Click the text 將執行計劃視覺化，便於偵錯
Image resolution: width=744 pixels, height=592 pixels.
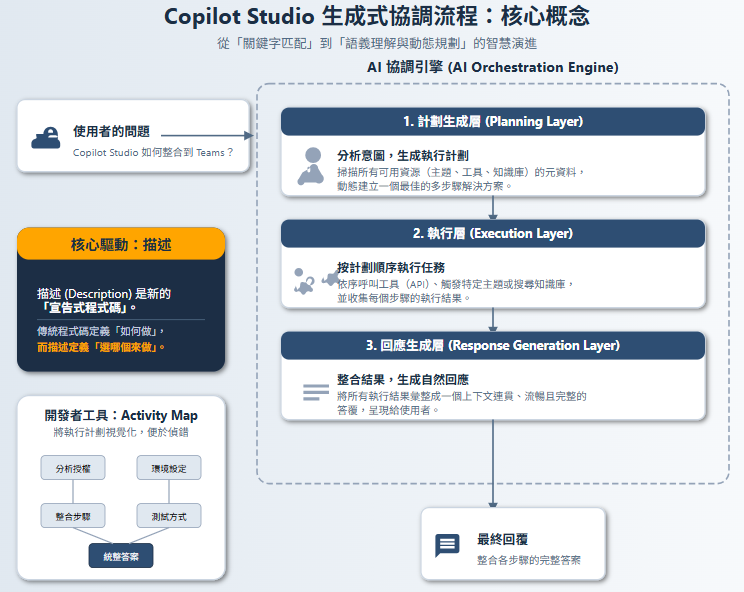pos(121,432)
